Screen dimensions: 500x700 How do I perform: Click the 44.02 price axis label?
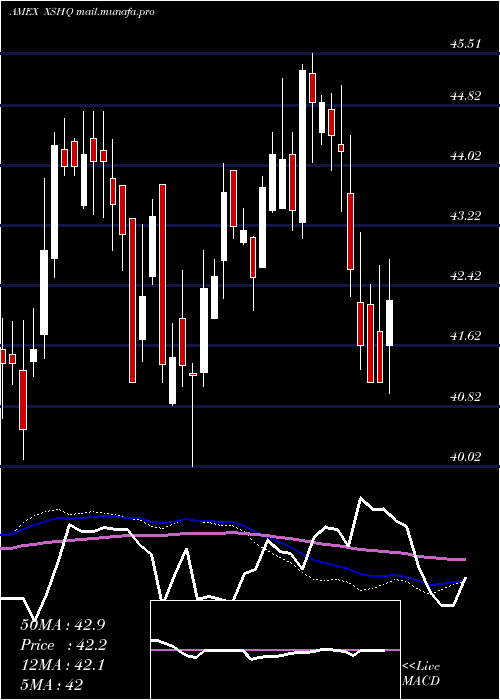pyautogui.click(x=465, y=156)
